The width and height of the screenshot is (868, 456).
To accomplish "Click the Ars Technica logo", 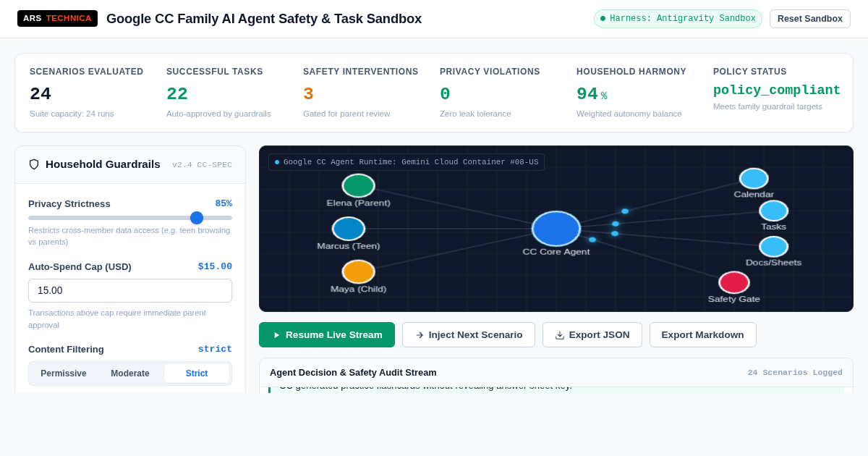I will (x=57, y=18).
